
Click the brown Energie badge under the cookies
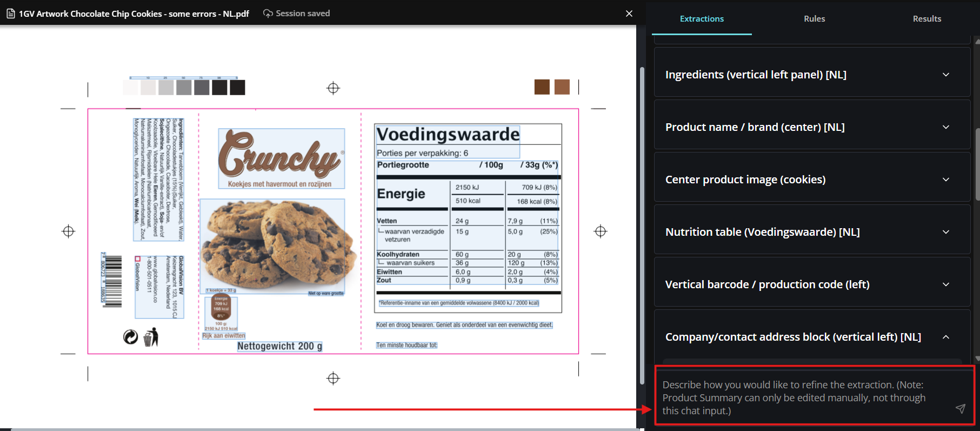click(x=221, y=307)
